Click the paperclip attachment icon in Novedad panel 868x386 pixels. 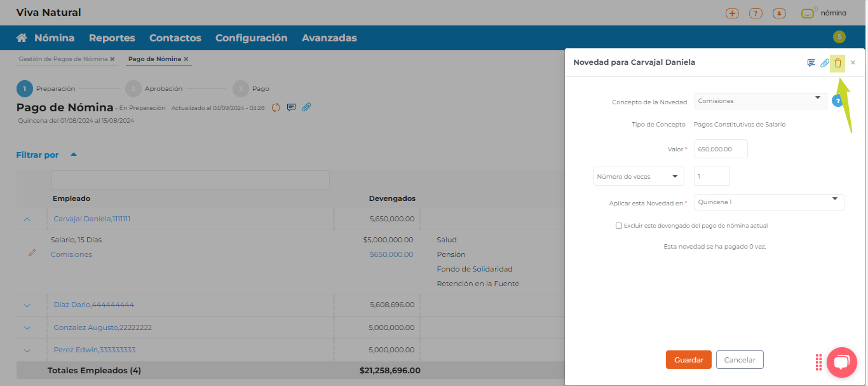pos(824,63)
